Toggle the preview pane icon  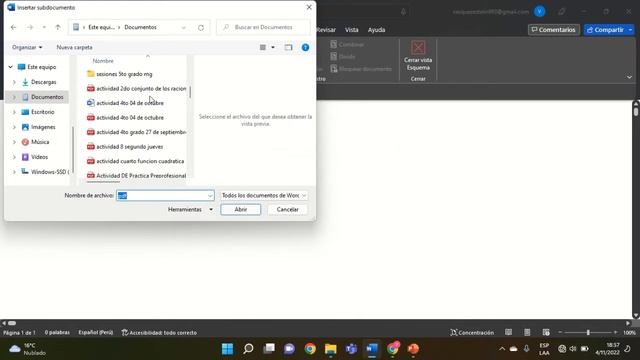click(x=289, y=47)
